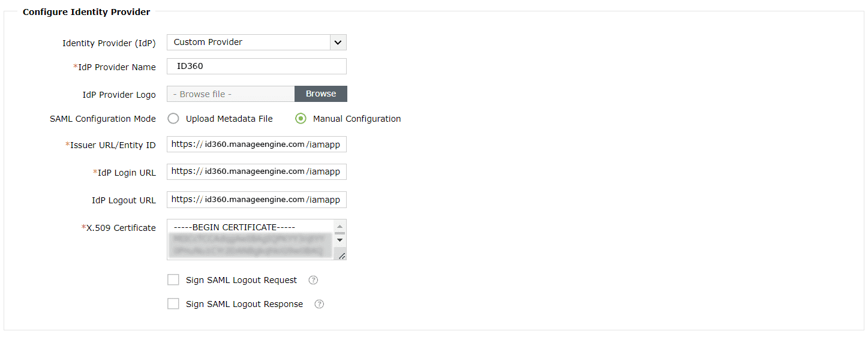Screen dimensions: 868x337
Task: Click Sign SAML Logout Request label
Action: [x=241, y=280]
